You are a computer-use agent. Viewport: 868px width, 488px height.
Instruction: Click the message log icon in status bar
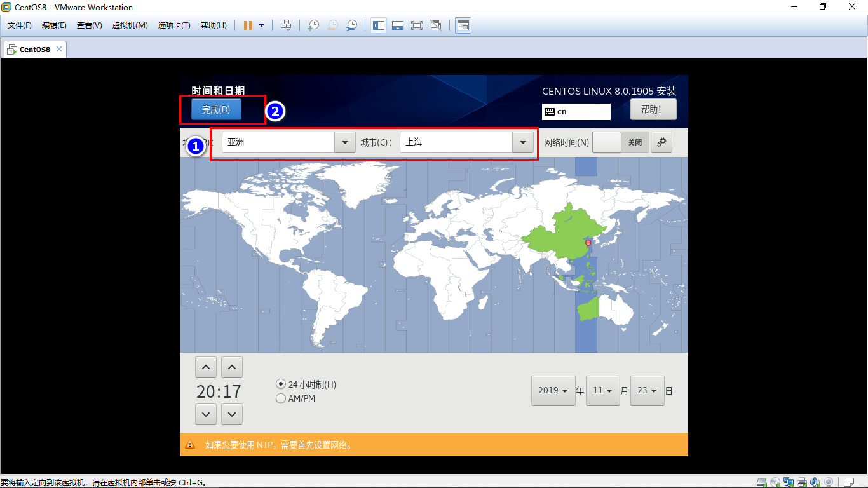point(849,482)
